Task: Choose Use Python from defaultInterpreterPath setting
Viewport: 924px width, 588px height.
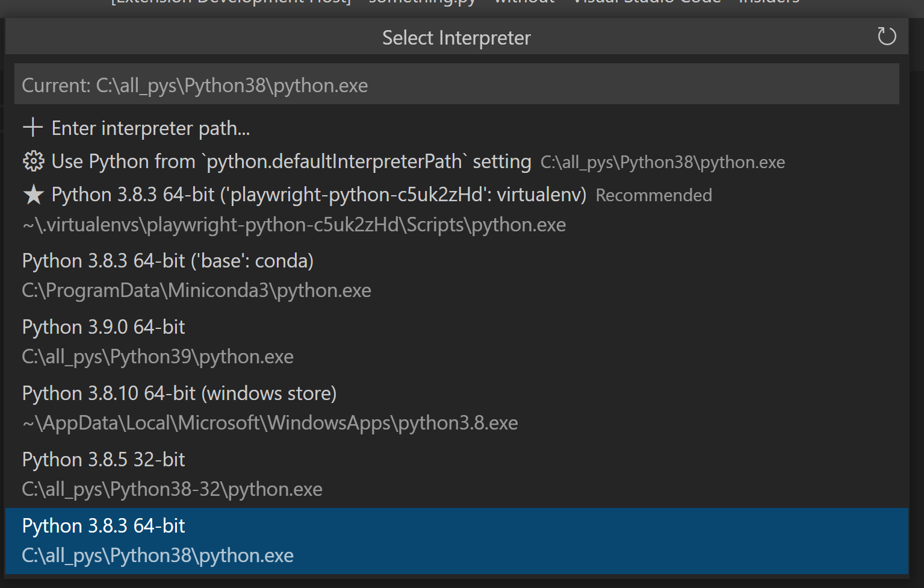Action: [x=291, y=161]
